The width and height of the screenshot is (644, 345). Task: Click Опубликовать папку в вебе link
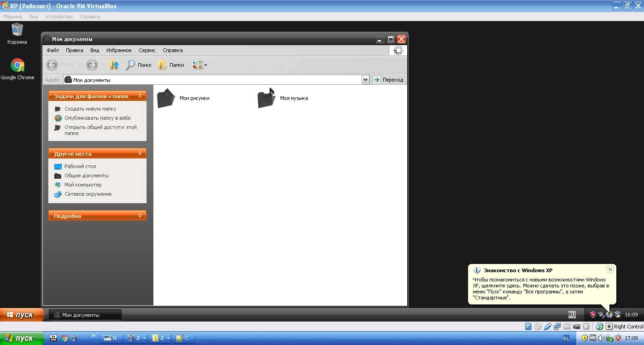tap(97, 118)
